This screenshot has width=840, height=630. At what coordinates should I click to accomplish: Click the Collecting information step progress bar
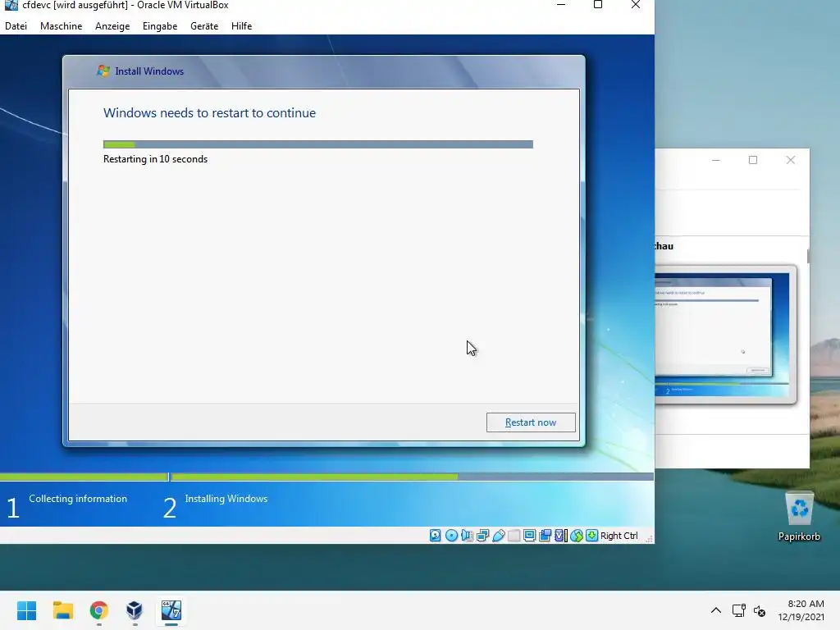click(x=84, y=477)
